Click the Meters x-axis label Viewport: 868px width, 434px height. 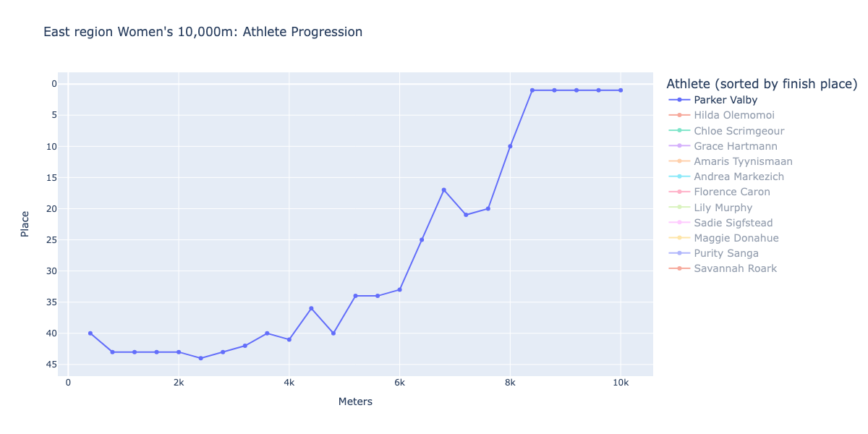[355, 401]
